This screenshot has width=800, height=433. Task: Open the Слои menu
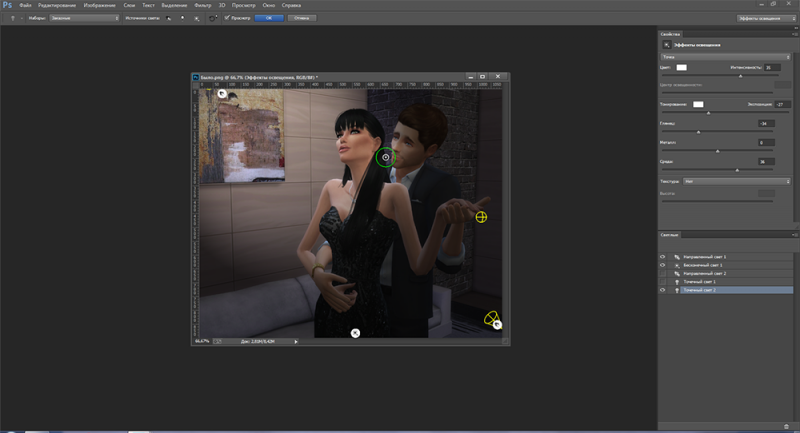[x=129, y=5]
